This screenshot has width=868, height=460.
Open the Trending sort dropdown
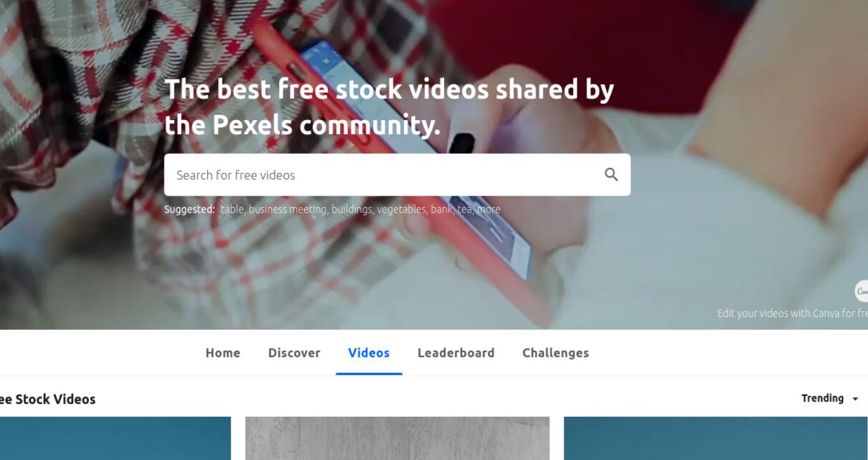[x=830, y=398]
